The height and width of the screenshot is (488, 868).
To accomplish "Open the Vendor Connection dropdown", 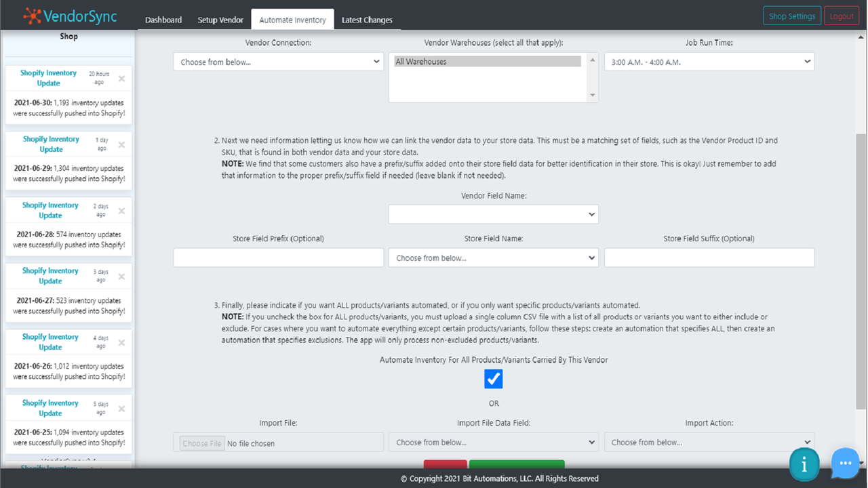I will tap(278, 61).
